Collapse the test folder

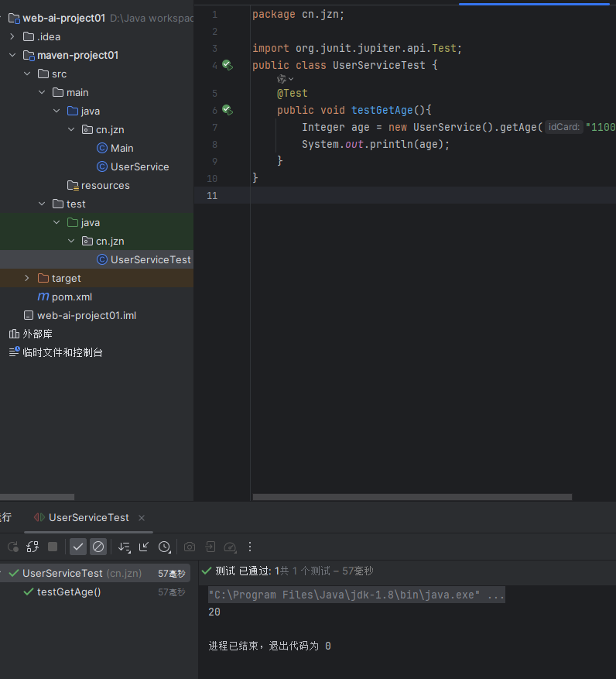(x=42, y=204)
